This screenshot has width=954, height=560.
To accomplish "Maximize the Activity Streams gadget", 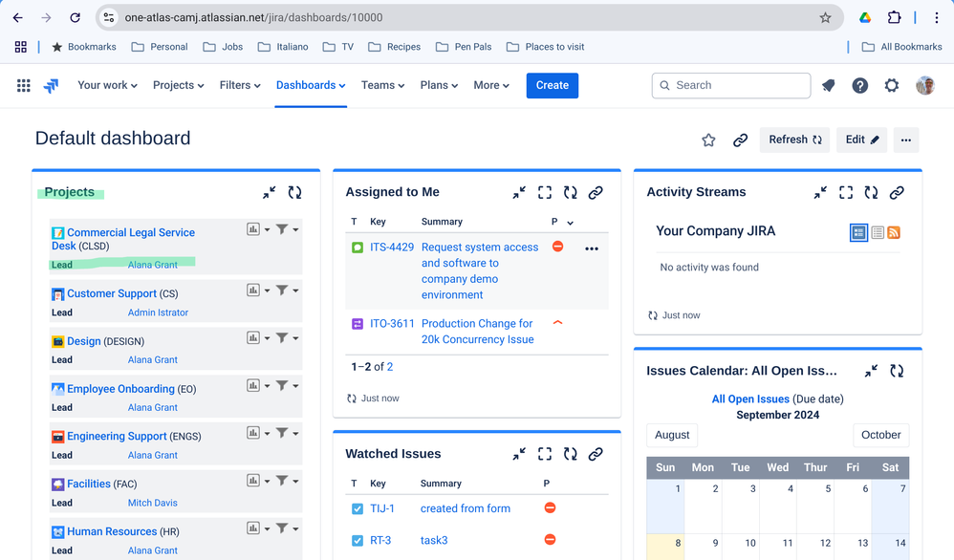I will pyautogui.click(x=846, y=193).
